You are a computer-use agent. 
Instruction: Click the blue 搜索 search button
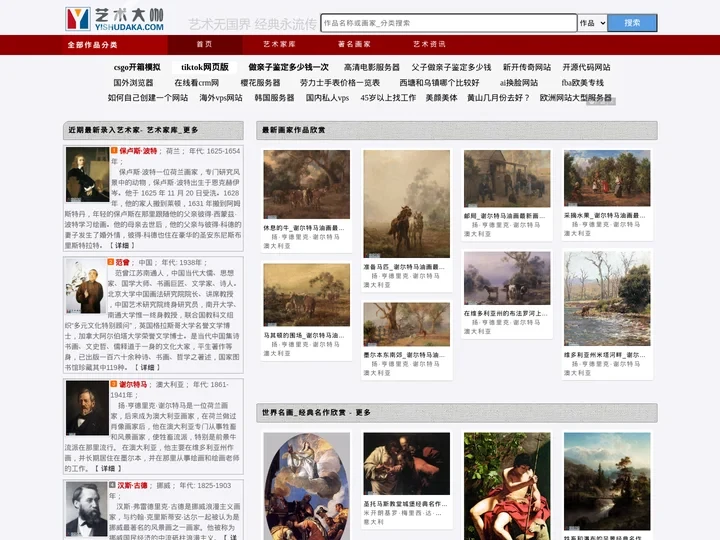(x=632, y=23)
